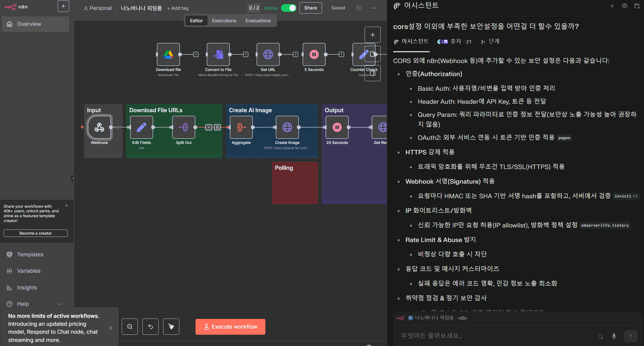Collapse the left sidebar with chevron
The width and height of the screenshot is (644, 346).
[x=74, y=179]
